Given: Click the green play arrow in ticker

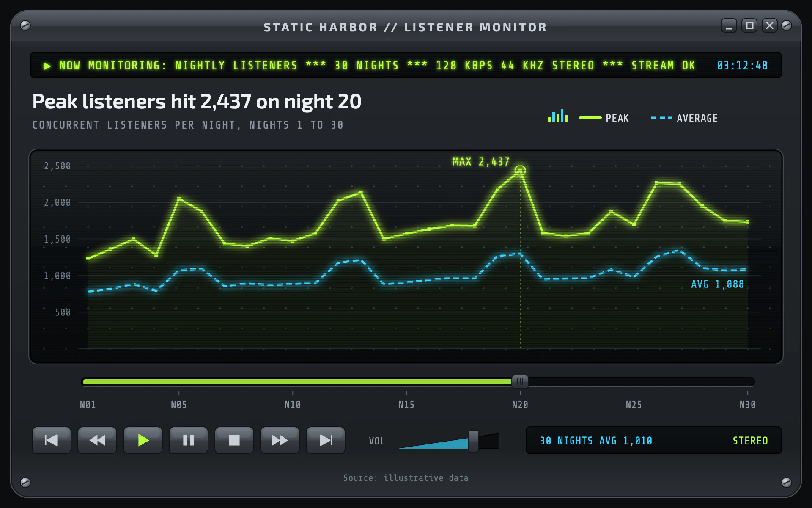Looking at the screenshot, I should coord(47,66).
